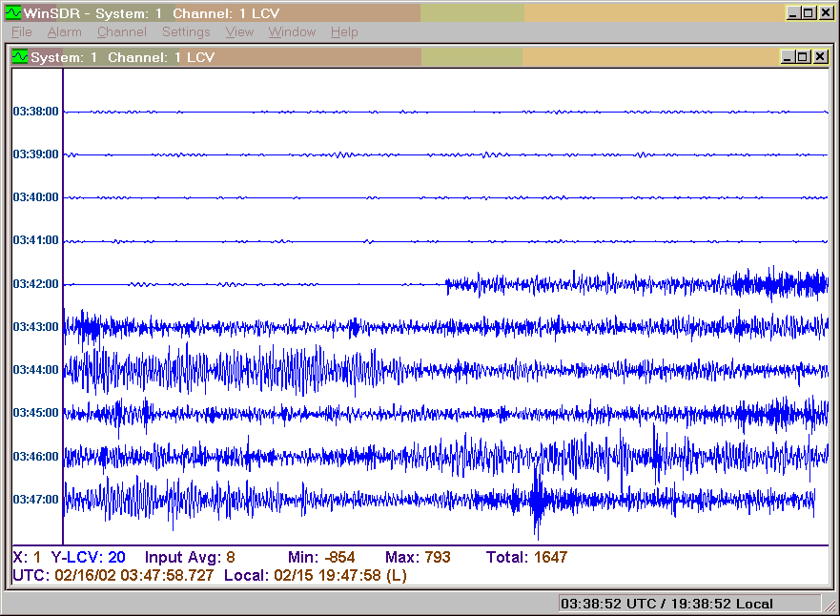
Task: Maximize the Channel 1 LCV child window
Action: [802, 57]
